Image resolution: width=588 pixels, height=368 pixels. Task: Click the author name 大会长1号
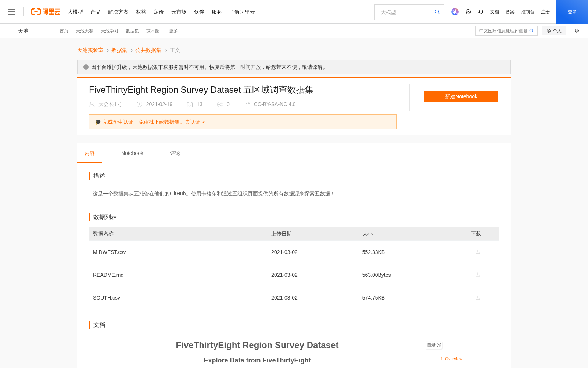point(110,105)
